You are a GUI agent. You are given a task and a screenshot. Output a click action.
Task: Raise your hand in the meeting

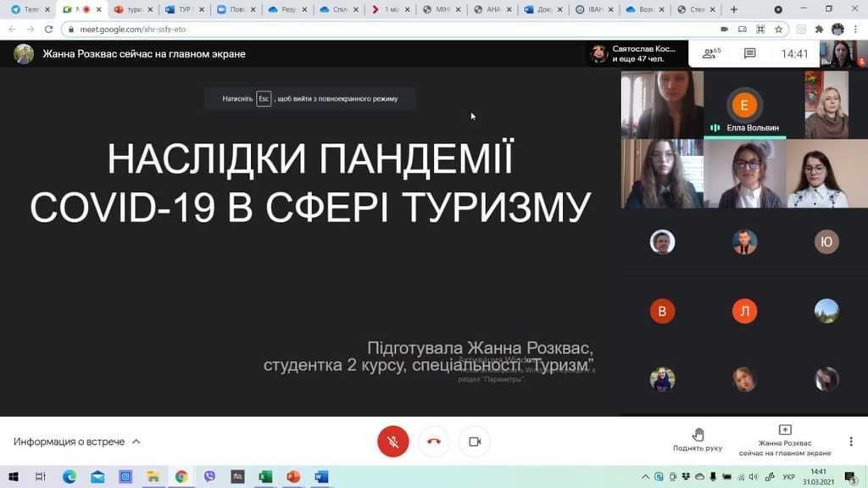[x=698, y=440]
